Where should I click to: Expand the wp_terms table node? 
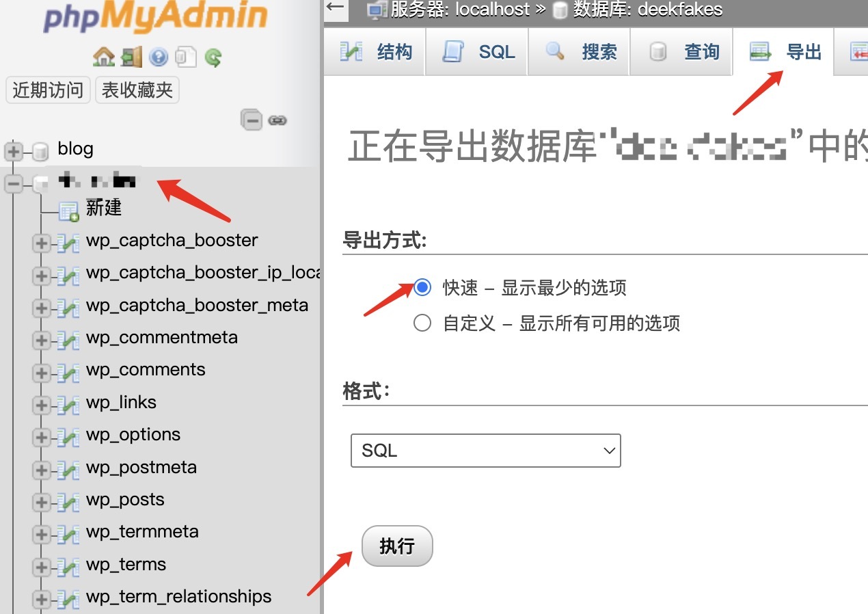click(42, 567)
